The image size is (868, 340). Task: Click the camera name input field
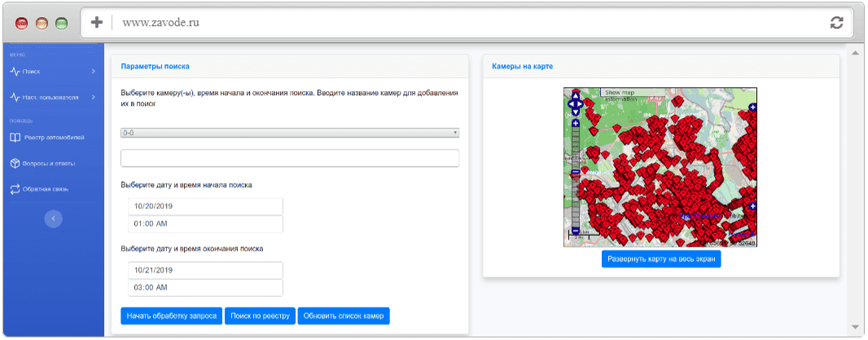coord(290,158)
